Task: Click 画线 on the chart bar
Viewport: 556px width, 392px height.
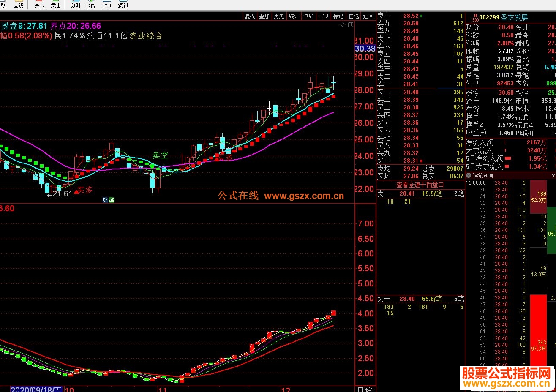Action: [x=309, y=16]
